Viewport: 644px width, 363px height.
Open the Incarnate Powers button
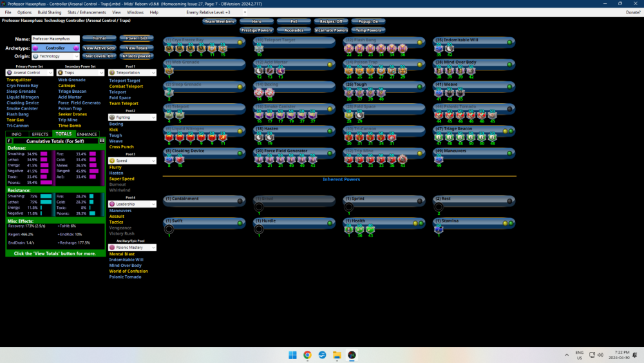click(x=331, y=30)
